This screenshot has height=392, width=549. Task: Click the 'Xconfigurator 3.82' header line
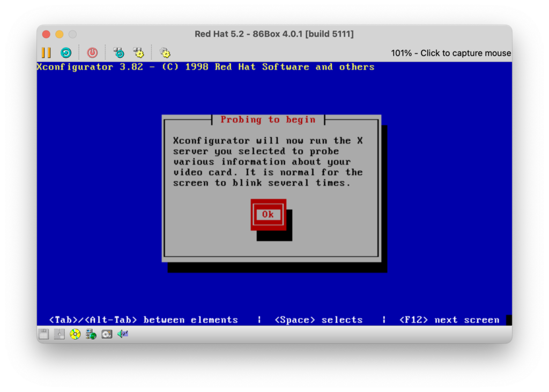tap(205, 67)
